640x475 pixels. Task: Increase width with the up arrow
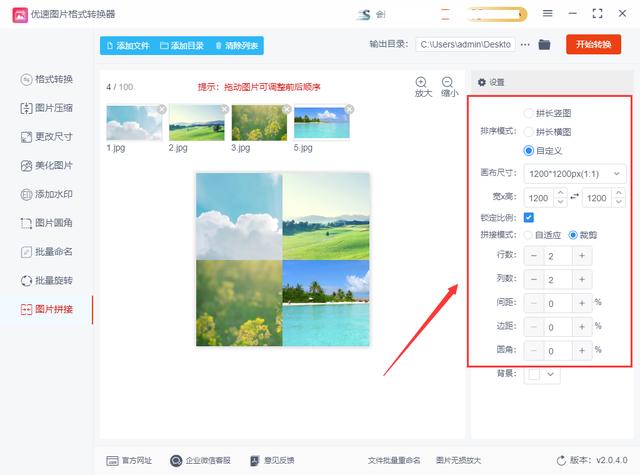[561, 193]
